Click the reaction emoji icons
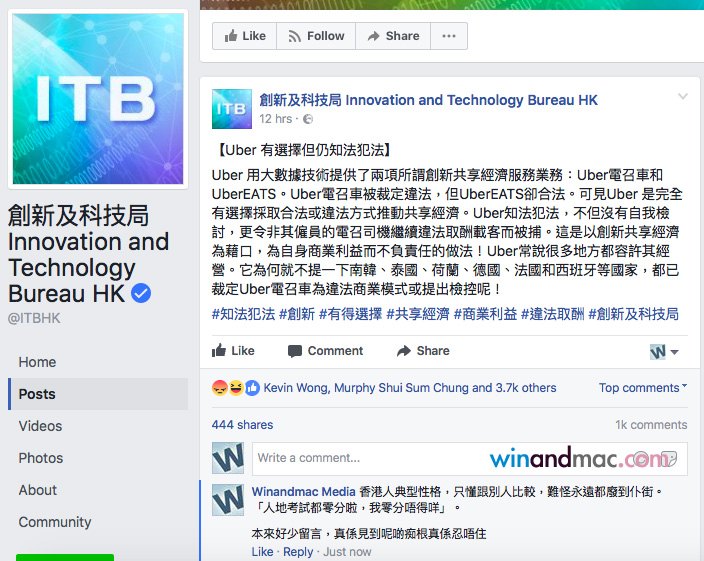The width and height of the screenshot is (704, 561). (236, 388)
